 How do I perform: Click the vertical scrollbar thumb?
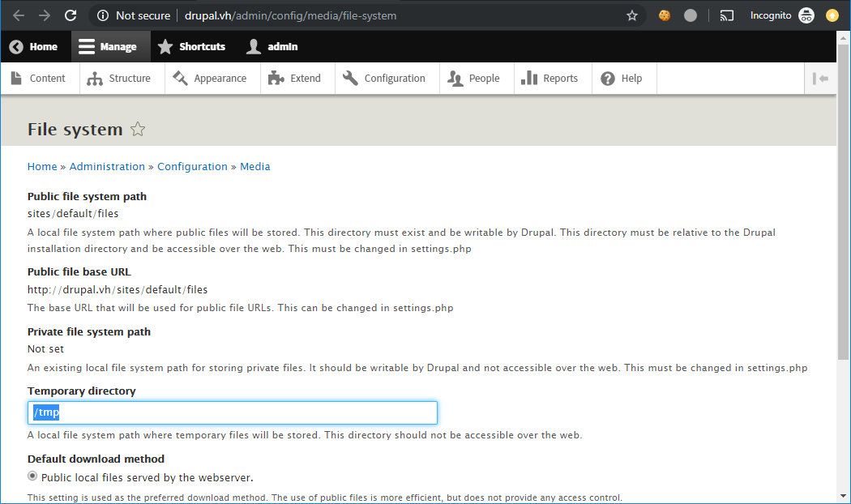tap(843, 202)
